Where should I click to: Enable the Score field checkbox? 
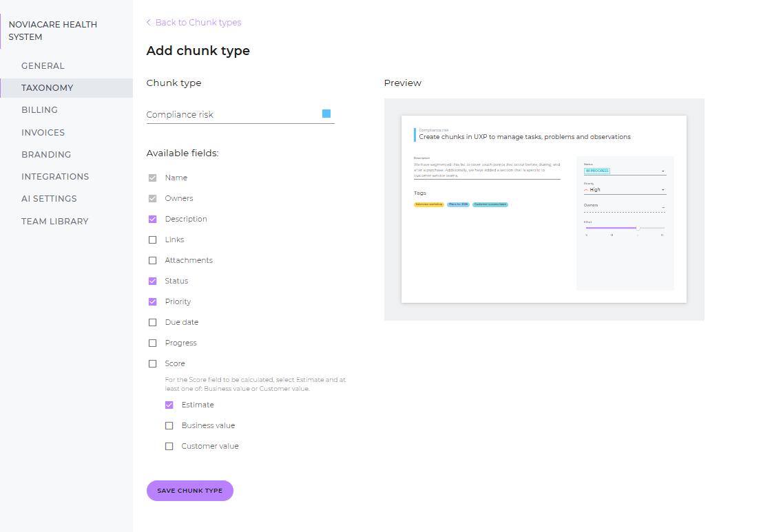click(153, 363)
